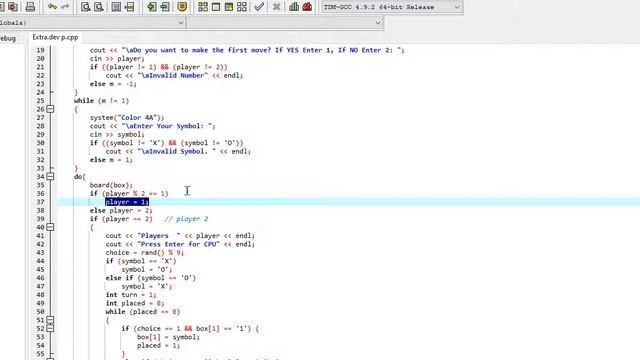
Task: Stop execution with the gray X icon
Action: [276, 7]
